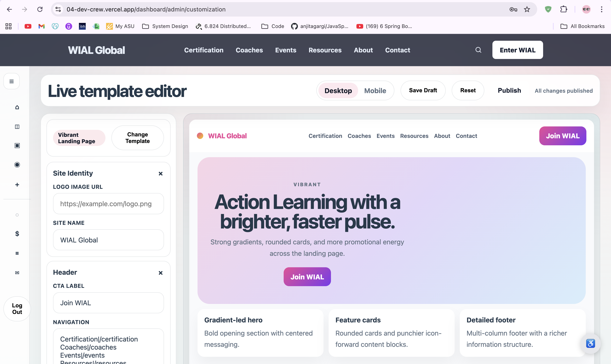Open the Change Template selector

click(138, 138)
